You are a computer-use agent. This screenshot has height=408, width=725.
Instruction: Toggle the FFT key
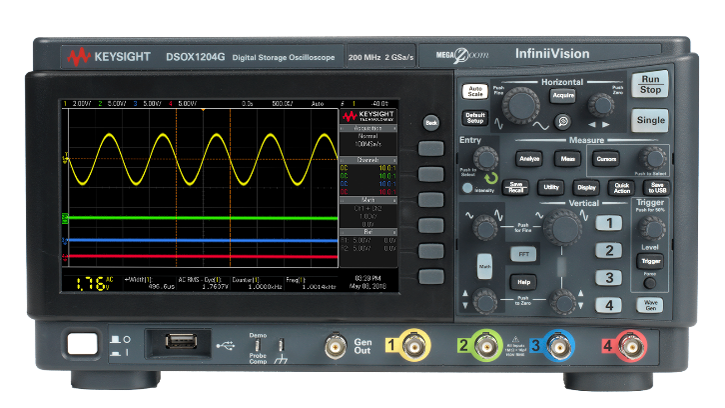pyautogui.click(x=523, y=254)
